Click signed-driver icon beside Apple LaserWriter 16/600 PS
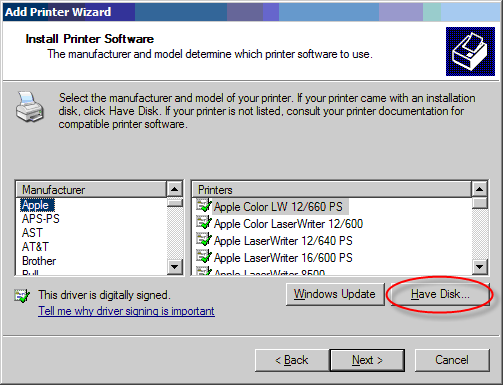The width and height of the screenshot is (503, 385). pyautogui.click(x=204, y=257)
